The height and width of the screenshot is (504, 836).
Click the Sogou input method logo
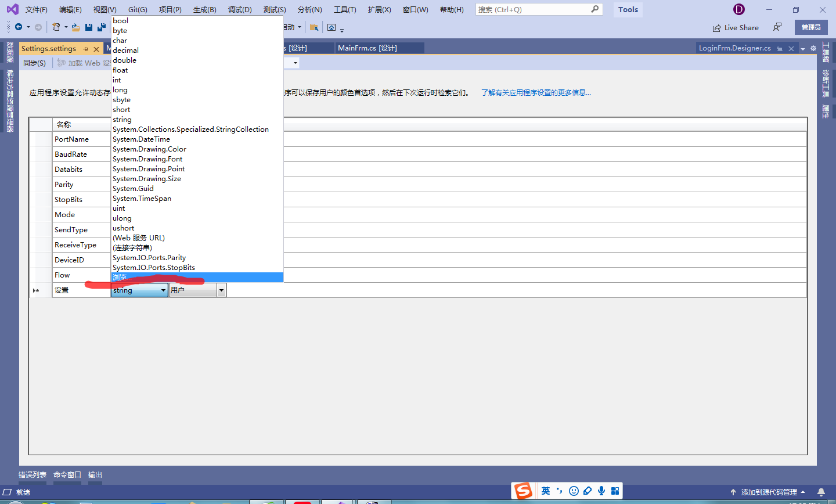(x=523, y=491)
